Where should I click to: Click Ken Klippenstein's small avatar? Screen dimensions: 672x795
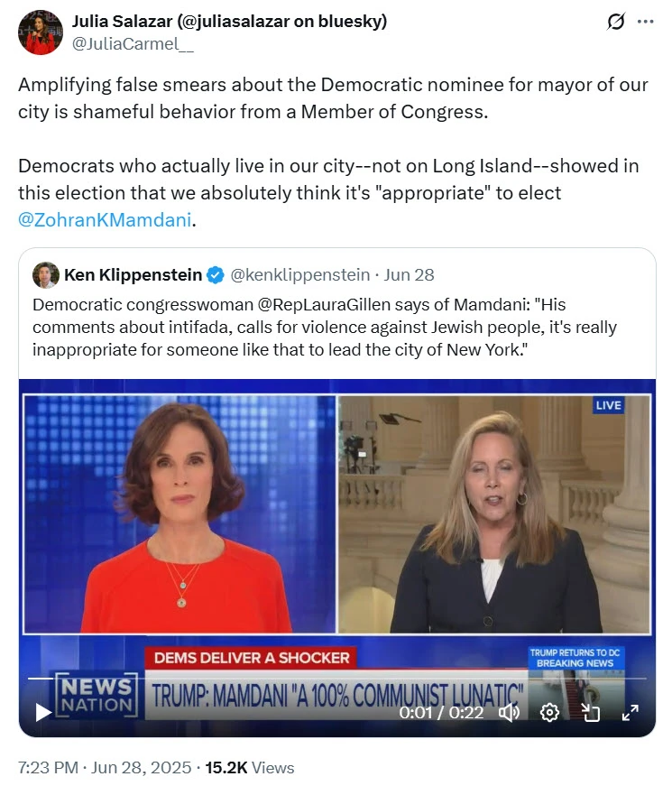(46, 275)
